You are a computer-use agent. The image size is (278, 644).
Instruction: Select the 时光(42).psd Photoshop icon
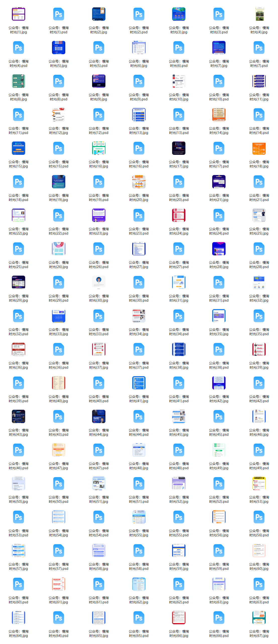point(259,383)
